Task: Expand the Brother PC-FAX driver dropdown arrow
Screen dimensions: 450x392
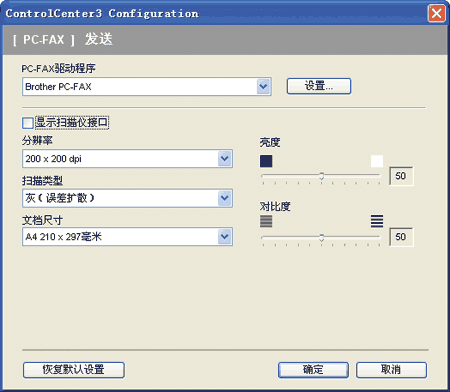Action: click(x=264, y=87)
